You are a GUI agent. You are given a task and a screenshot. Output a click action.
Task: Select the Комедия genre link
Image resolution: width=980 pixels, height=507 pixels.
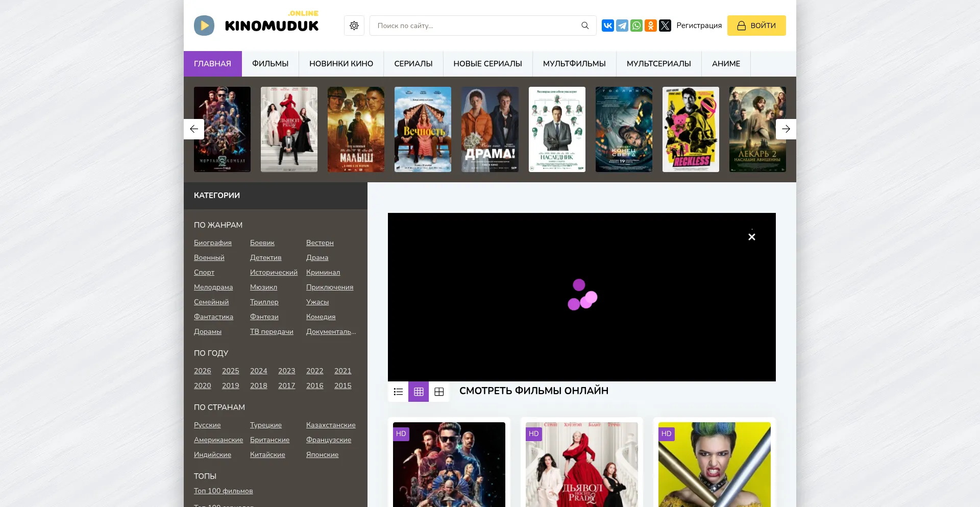321,317
